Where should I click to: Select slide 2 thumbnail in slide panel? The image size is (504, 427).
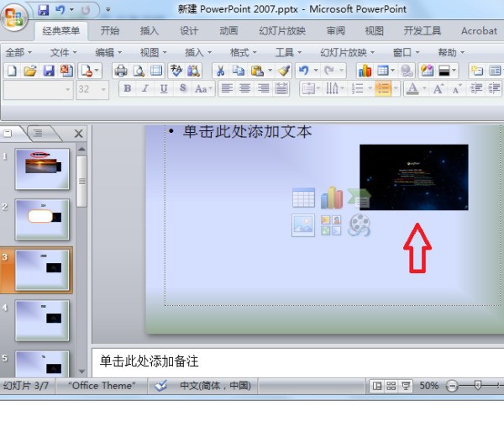pos(42,218)
